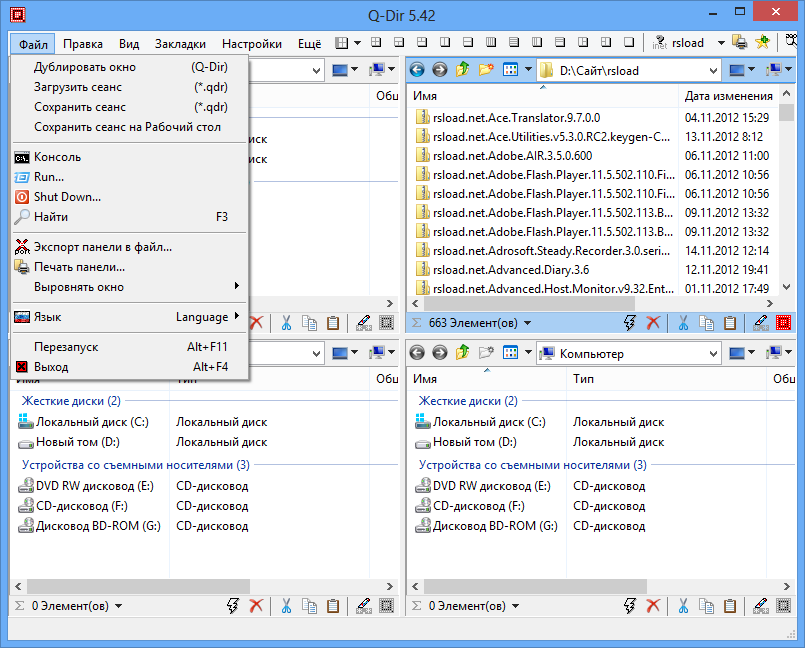This screenshot has width=805, height=648.
Task: Click up-folder icon in bottom-right Компьютер pane
Action: pyautogui.click(x=463, y=352)
